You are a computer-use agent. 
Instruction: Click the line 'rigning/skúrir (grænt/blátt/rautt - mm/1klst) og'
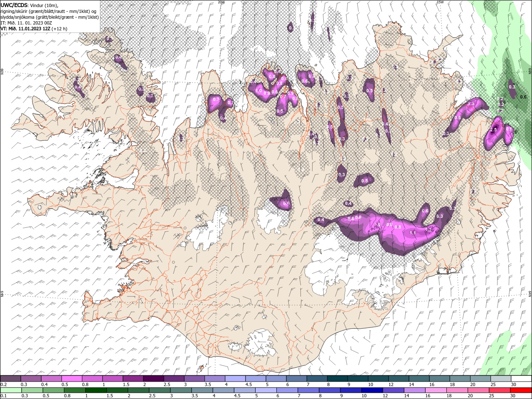pos(49,11)
